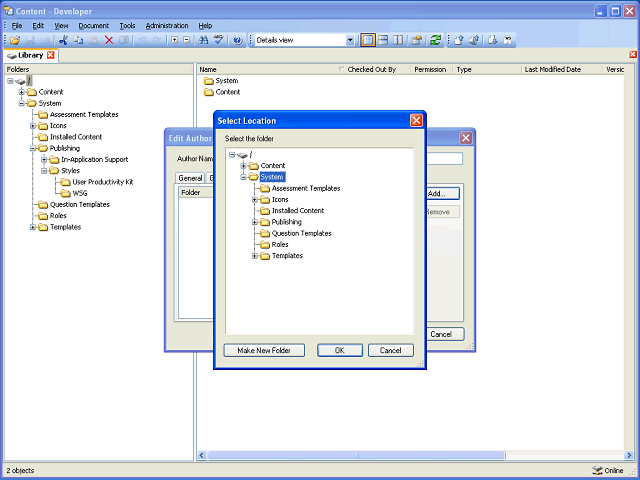
Task: Click the left arrow of horizontal scrollbar
Action: point(202,455)
